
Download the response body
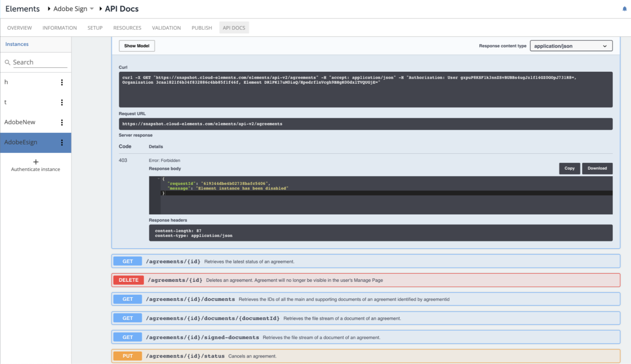pos(597,168)
